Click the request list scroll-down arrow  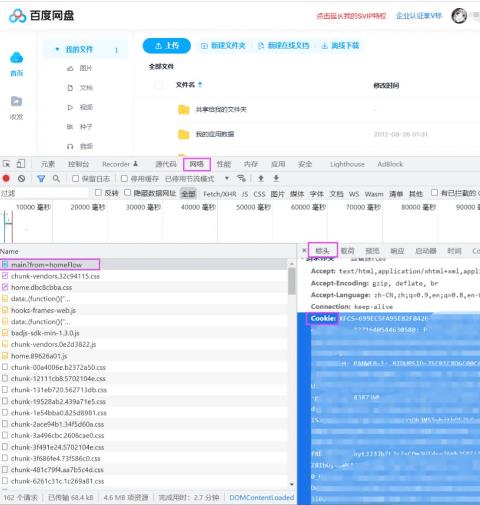292,484
